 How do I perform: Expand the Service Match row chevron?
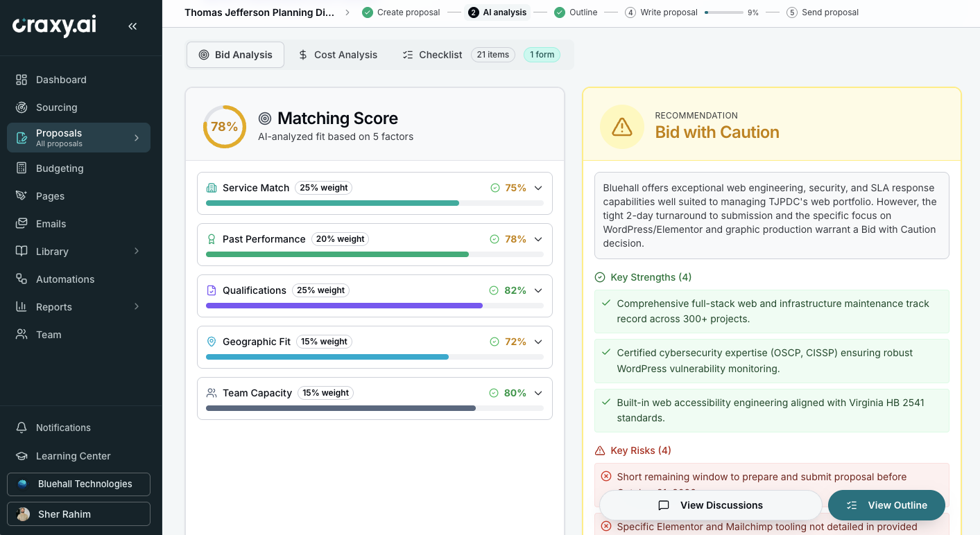[x=538, y=188]
